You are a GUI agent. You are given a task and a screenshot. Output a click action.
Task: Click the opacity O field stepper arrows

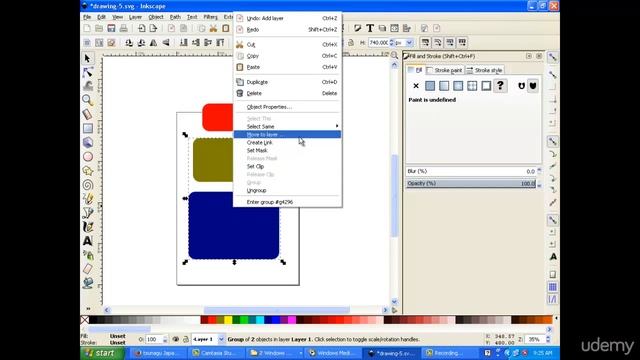[165, 339]
